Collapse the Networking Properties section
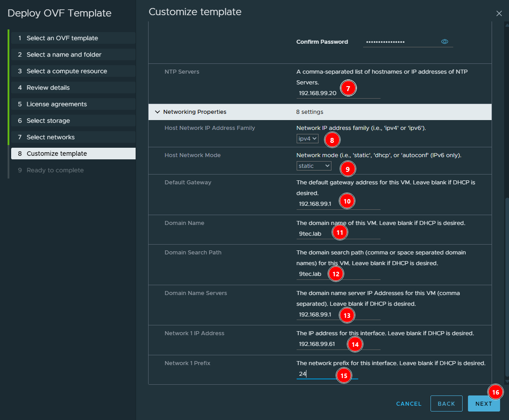Viewport: 509px width, 420px height. (x=157, y=112)
